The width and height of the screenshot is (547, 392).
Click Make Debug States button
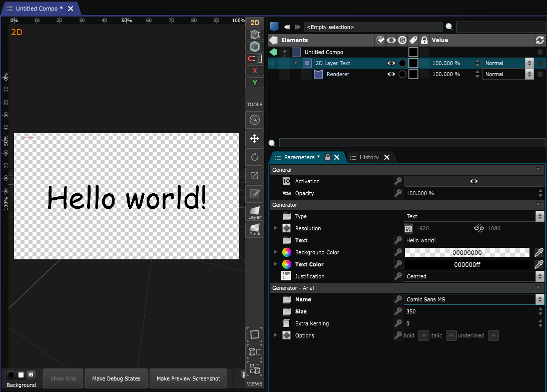(x=116, y=378)
